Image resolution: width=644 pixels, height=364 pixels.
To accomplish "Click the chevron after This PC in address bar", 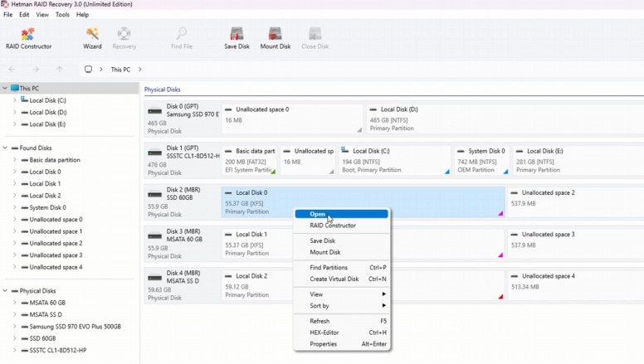I will tap(140, 70).
